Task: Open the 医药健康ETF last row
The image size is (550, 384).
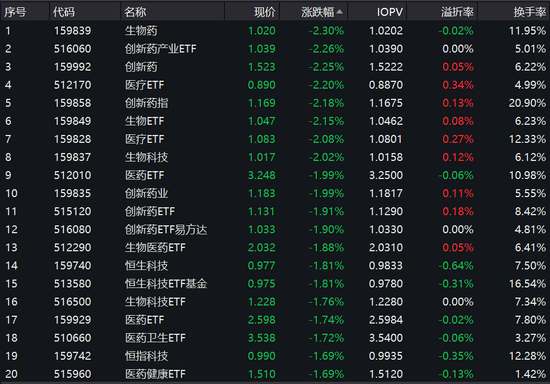Action: tap(275, 374)
